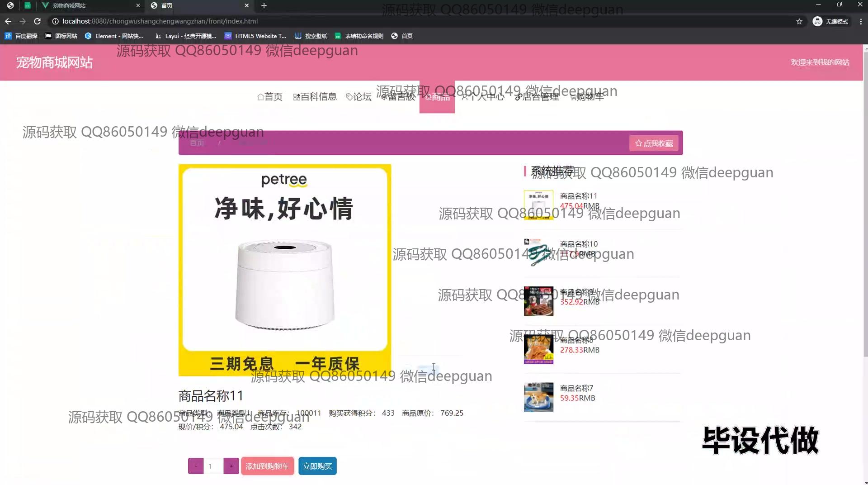Open 论坛 in site navigation
The image size is (868, 485).
[359, 97]
